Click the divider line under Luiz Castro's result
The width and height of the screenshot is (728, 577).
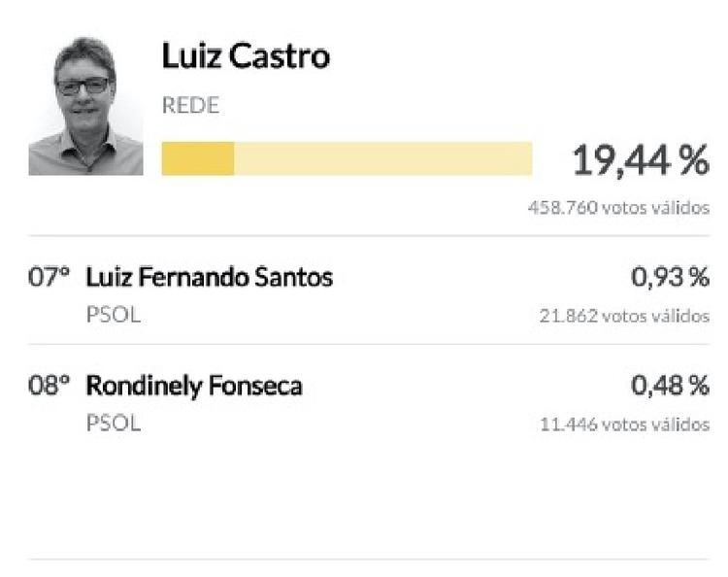tap(369, 236)
